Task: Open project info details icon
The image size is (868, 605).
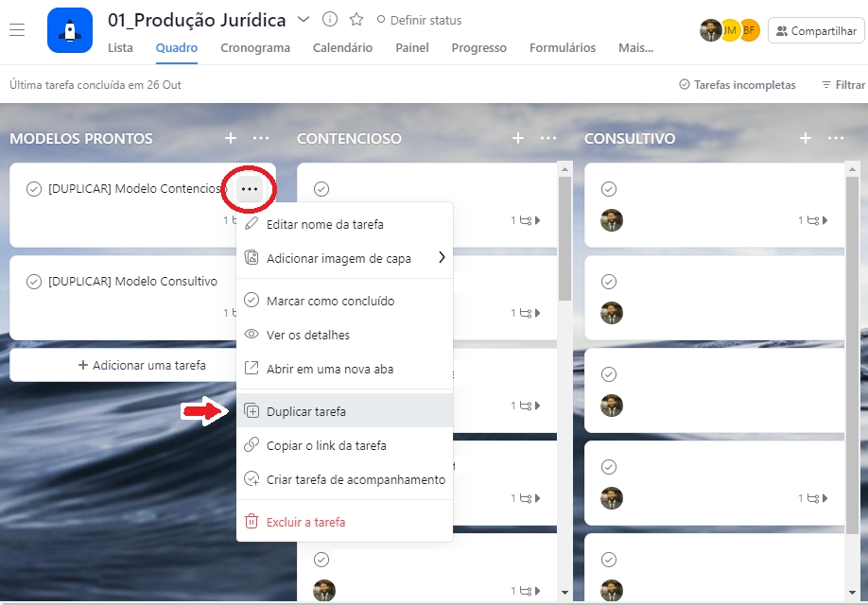Action: (x=330, y=20)
